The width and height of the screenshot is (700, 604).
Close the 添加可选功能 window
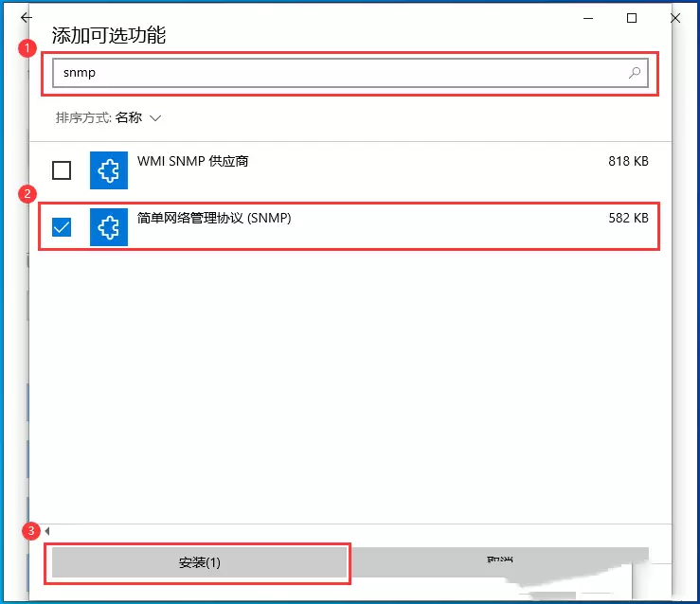point(675,18)
